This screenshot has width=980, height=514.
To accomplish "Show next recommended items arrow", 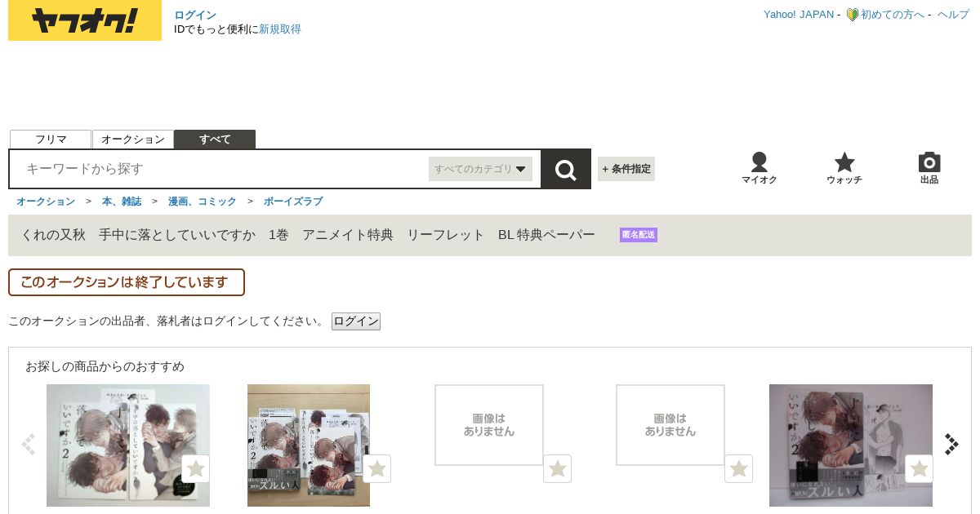I will [951, 445].
